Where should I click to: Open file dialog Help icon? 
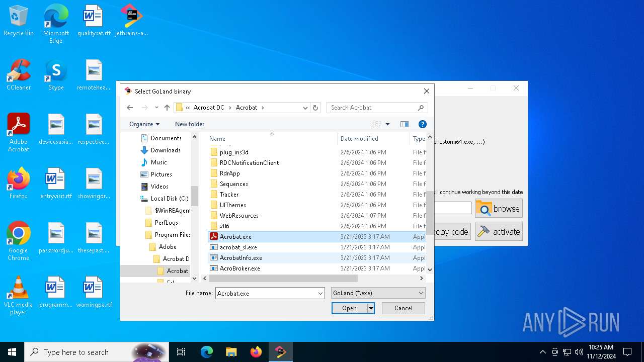tap(423, 124)
